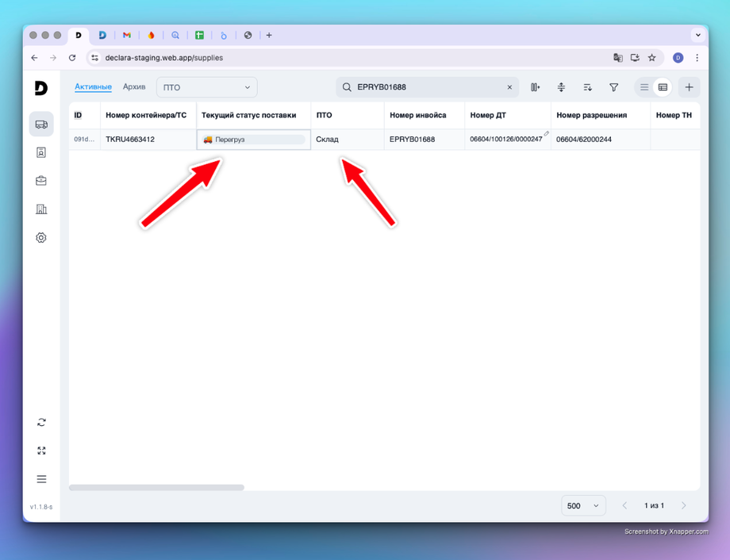Screen dimensions: 730x560
Task: Open the Chrome three-dot menu
Action: [697, 58]
